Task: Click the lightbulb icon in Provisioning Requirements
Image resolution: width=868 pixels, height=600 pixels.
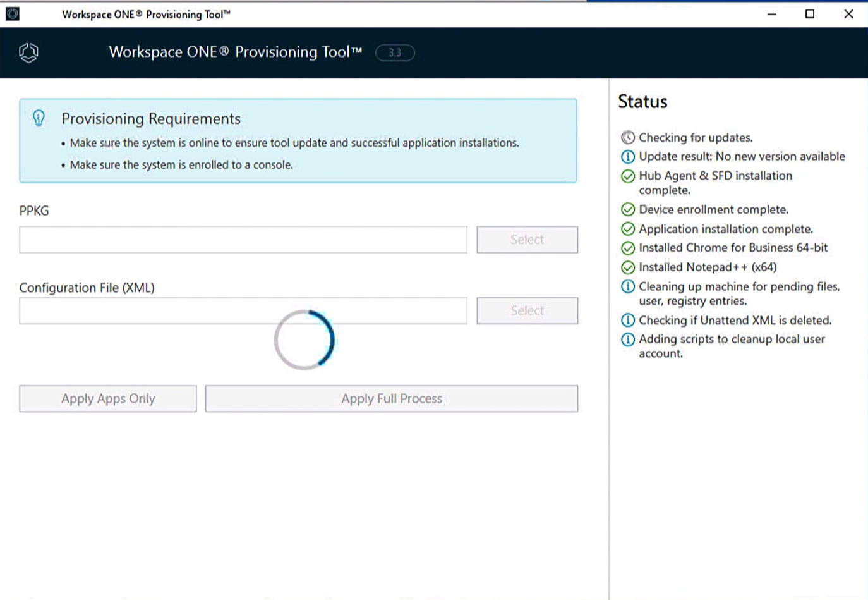Action: tap(39, 118)
